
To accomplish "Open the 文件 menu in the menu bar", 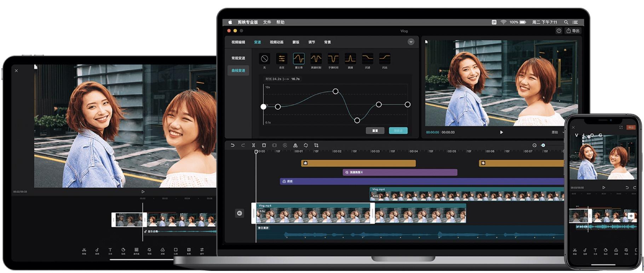I will pos(267,22).
